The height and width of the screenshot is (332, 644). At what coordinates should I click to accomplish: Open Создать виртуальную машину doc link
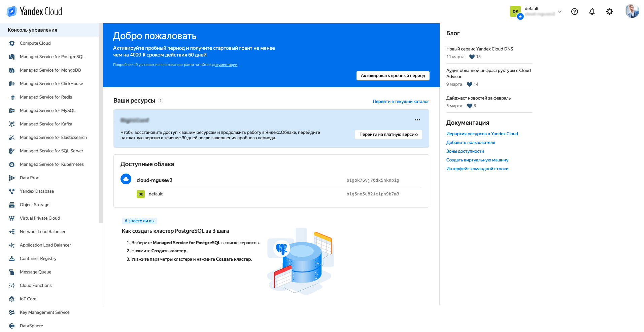pyautogui.click(x=477, y=160)
